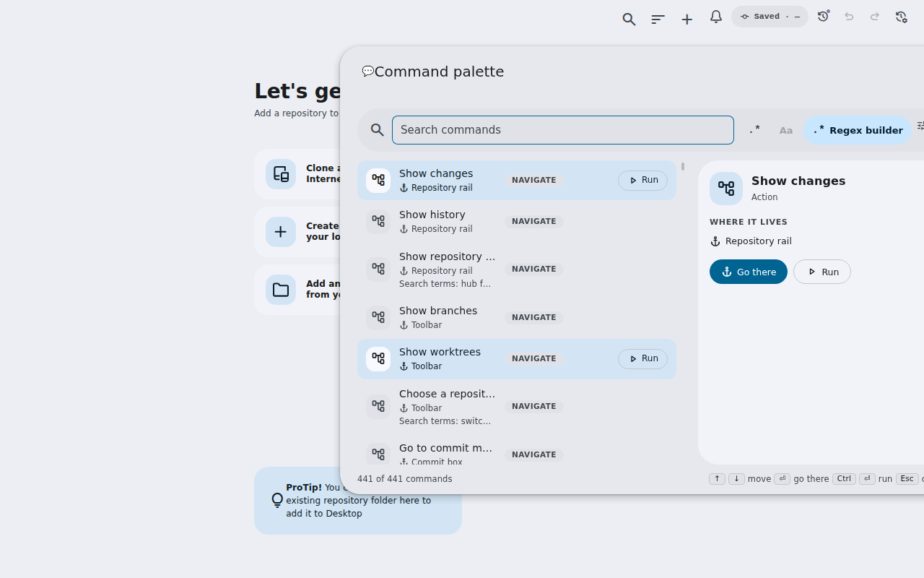
Task: Click the ProTip lightbulb icon
Action: (x=277, y=500)
